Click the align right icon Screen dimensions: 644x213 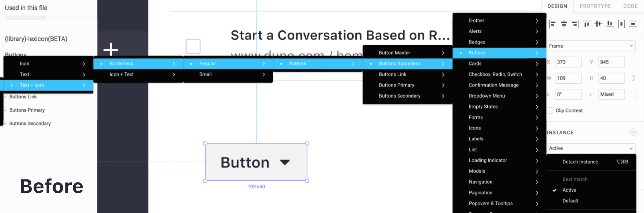[575, 24]
